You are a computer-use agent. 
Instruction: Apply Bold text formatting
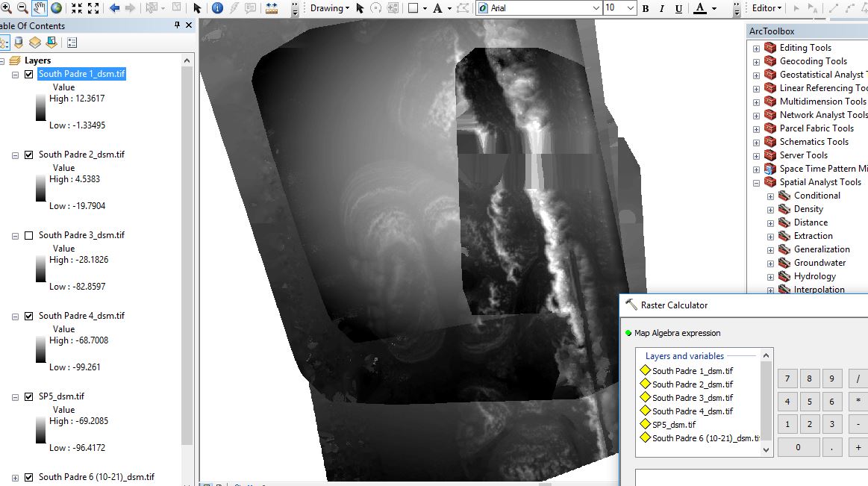(x=646, y=8)
